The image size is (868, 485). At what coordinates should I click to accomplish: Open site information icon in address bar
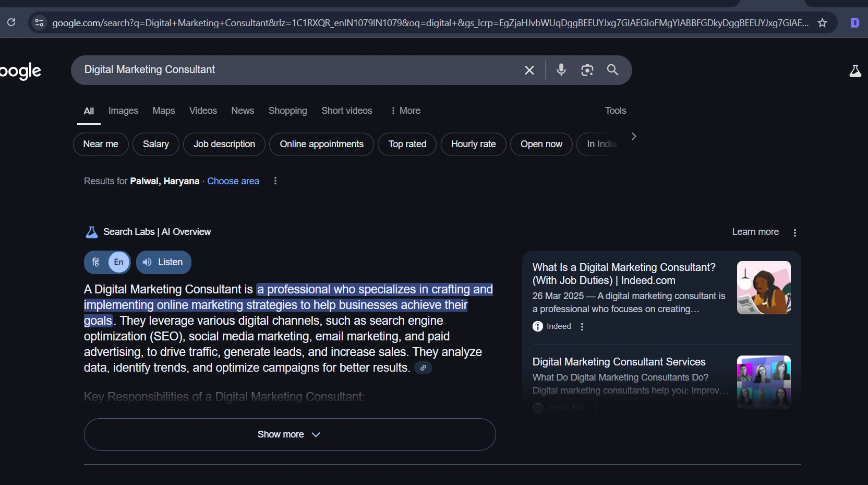click(x=39, y=22)
